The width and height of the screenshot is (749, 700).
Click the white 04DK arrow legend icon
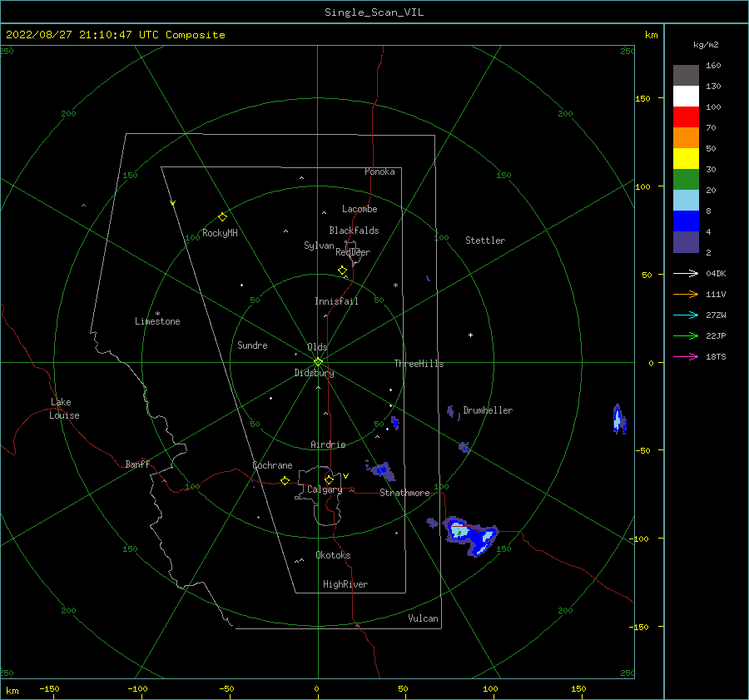pos(686,273)
